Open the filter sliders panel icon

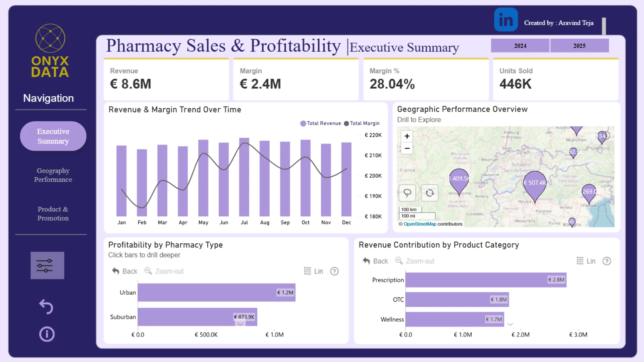click(47, 265)
